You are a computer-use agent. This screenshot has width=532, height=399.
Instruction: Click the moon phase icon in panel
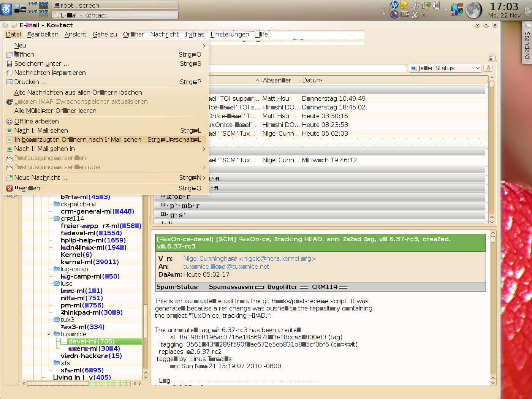coord(473,10)
